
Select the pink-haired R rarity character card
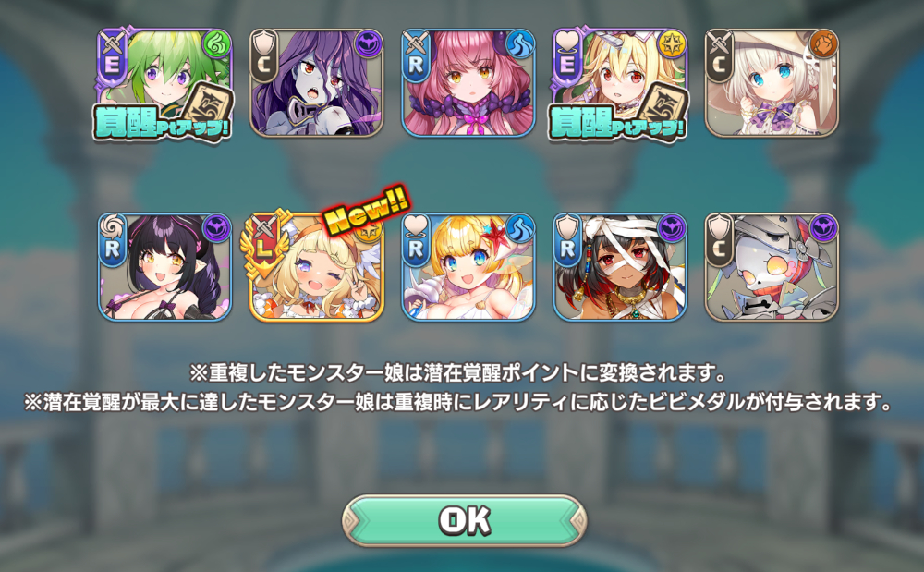tap(468, 83)
